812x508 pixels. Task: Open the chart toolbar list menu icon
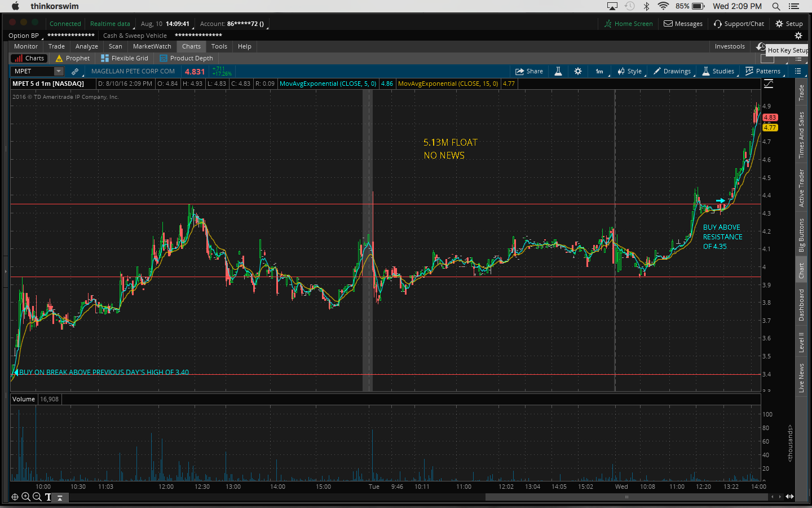798,71
